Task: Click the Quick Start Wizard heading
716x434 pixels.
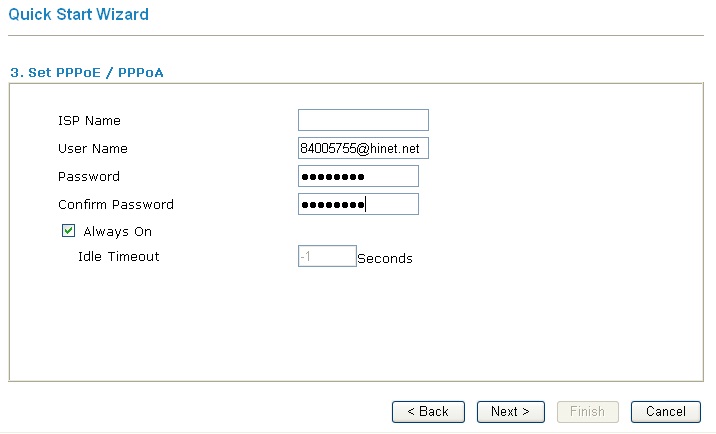Action: [79, 15]
